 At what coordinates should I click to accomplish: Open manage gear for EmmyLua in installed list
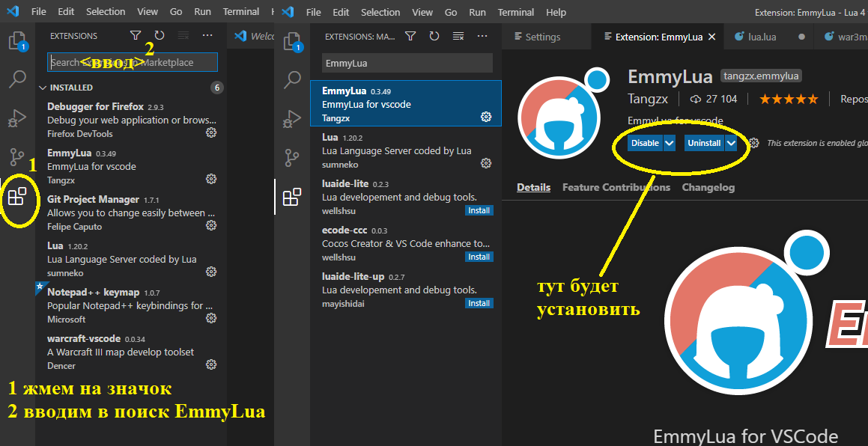point(211,179)
